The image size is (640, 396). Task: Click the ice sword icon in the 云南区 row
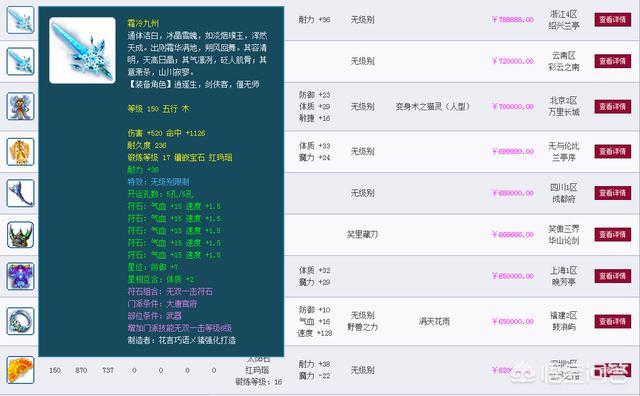pyautogui.click(x=20, y=61)
